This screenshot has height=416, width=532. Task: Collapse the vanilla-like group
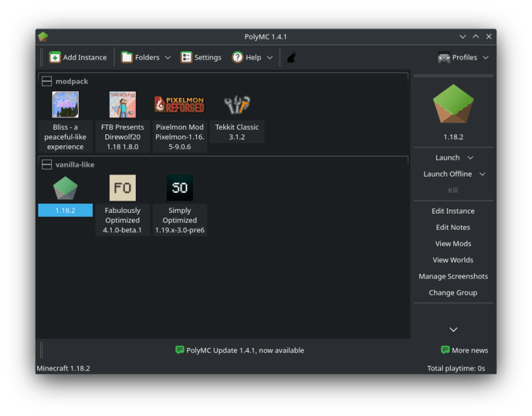pos(47,164)
